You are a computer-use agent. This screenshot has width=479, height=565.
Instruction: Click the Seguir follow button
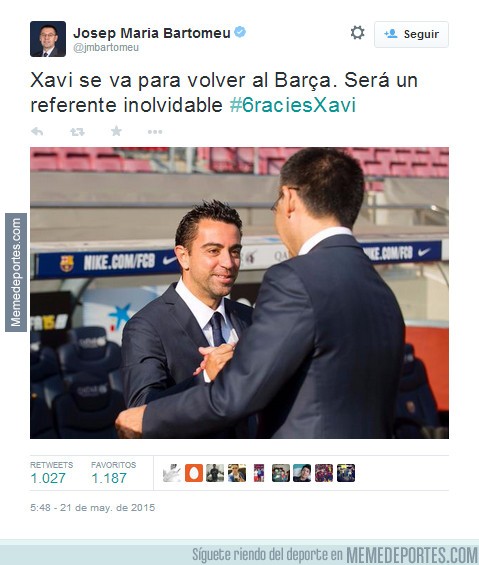(x=411, y=34)
